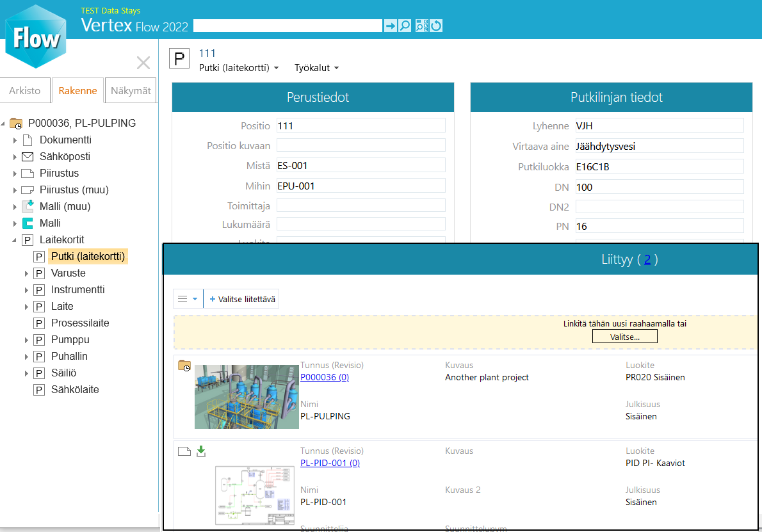Click the teal Malli model icon in tree
Screen dimensions: 762x532
point(28,223)
